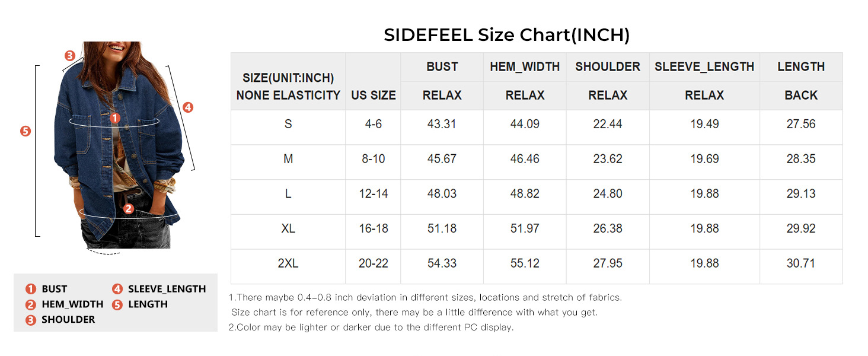Click the HEM_WIDTH table column header

click(525, 67)
